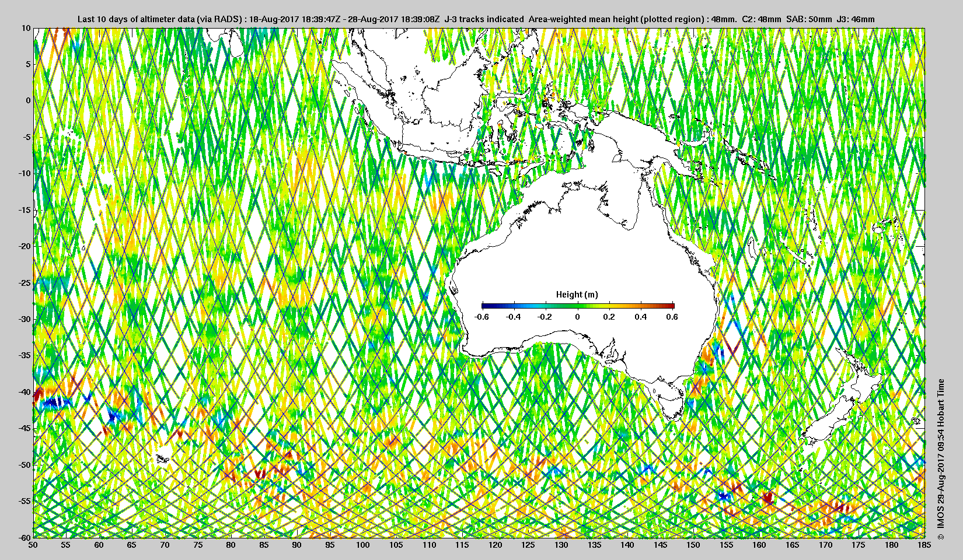Select the -0.2 colorbar tick label

pos(545,317)
